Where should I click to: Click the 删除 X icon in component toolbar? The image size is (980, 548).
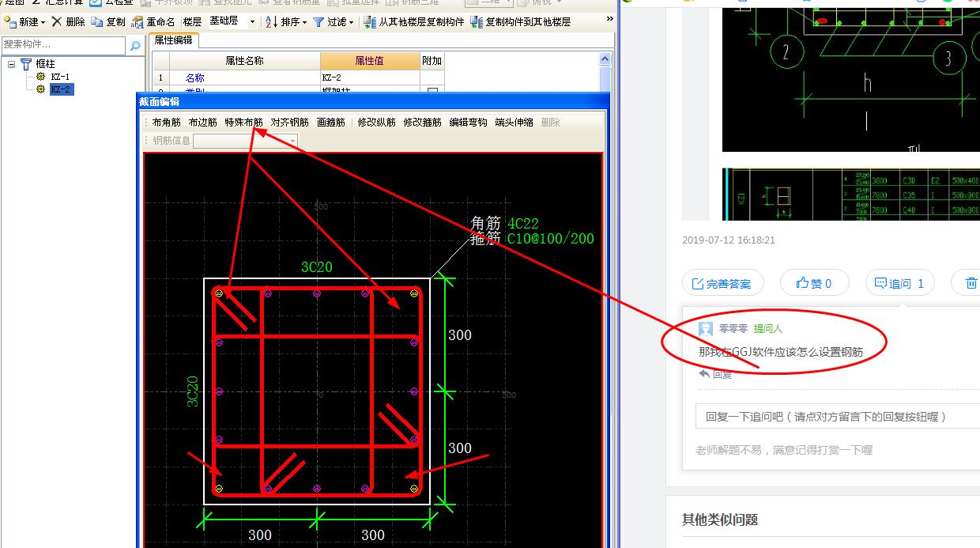click(57, 22)
